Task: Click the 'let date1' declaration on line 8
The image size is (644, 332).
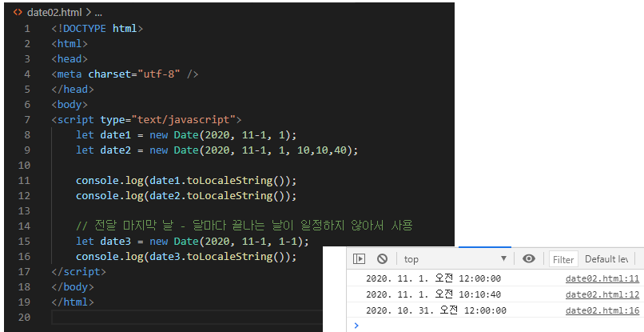Action: (x=186, y=135)
